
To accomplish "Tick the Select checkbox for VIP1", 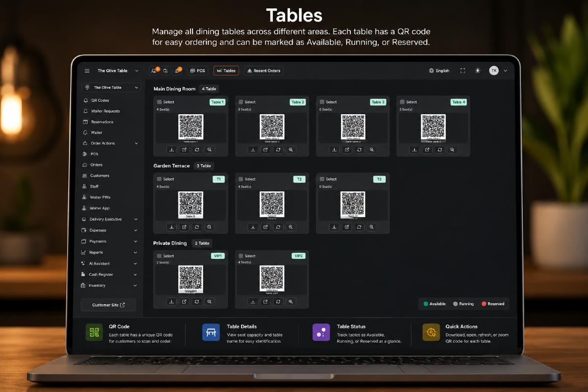I will 159,256.
